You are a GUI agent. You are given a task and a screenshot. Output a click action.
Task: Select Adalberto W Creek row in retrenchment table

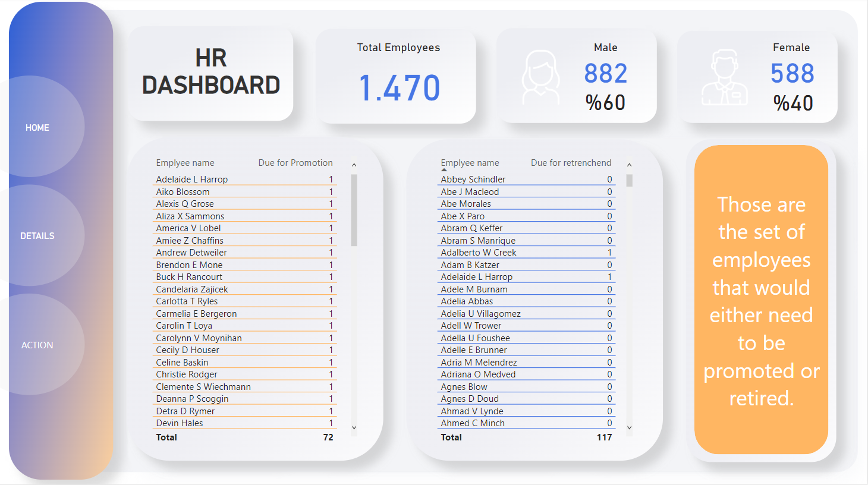(479, 253)
